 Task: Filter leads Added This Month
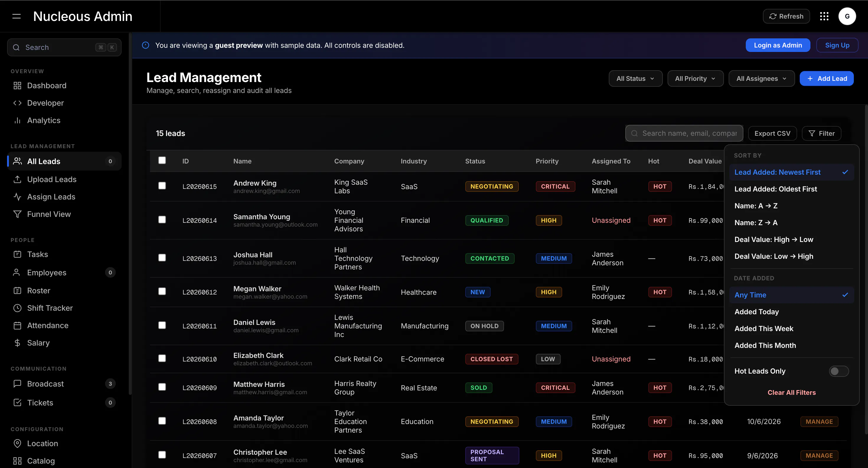pyautogui.click(x=792, y=346)
